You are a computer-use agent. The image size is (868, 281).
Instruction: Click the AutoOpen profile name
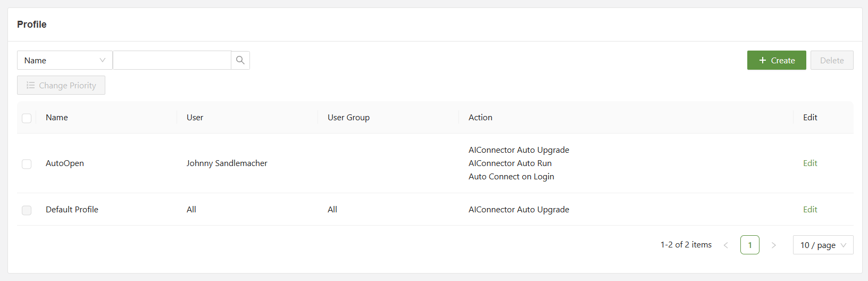pos(65,163)
